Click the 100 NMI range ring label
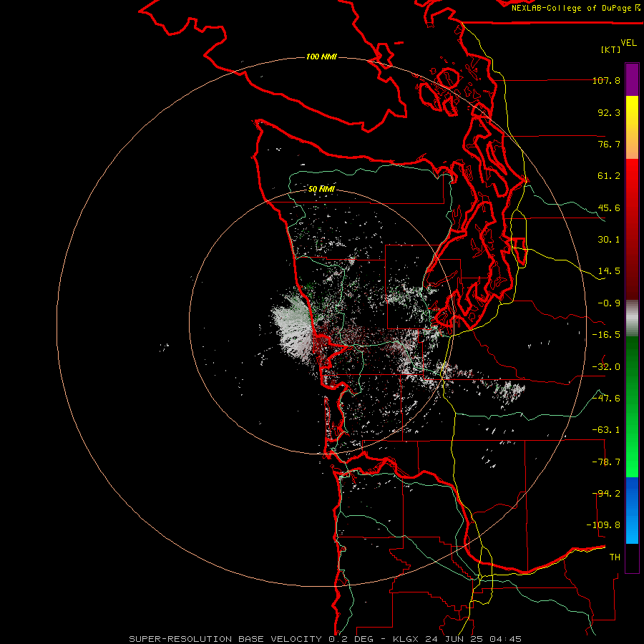This screenshot has width=644, height=644. [321, 57]
